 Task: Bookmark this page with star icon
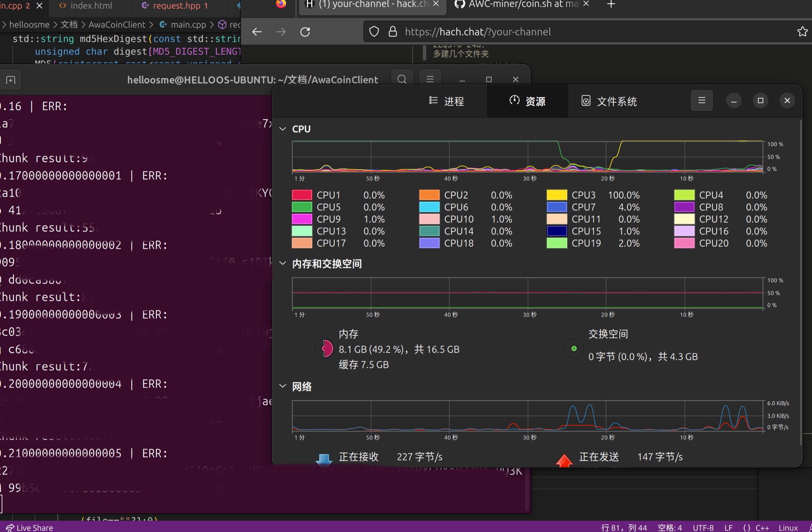click(802, 32)
